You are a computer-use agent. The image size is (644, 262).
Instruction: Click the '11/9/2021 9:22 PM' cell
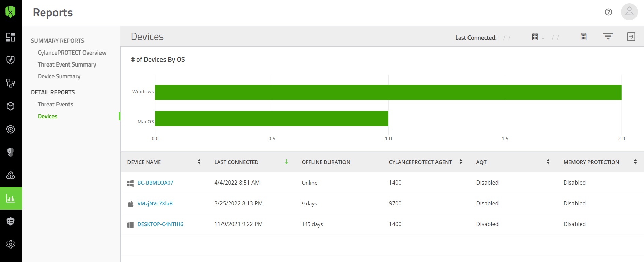tap(239, 224)
